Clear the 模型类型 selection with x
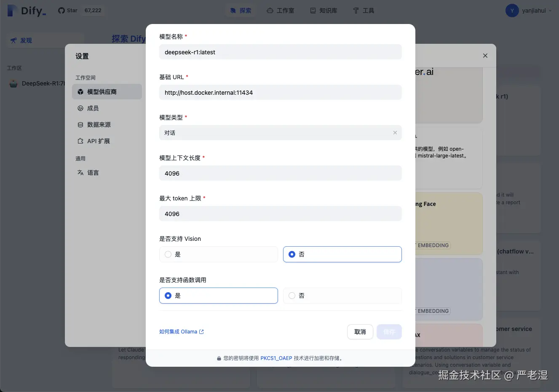 pyautogui.click(x=395, y=133)
